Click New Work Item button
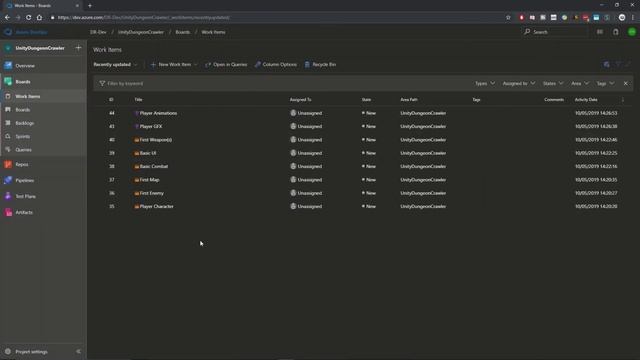Screen dimensions: 640x360 173,64
